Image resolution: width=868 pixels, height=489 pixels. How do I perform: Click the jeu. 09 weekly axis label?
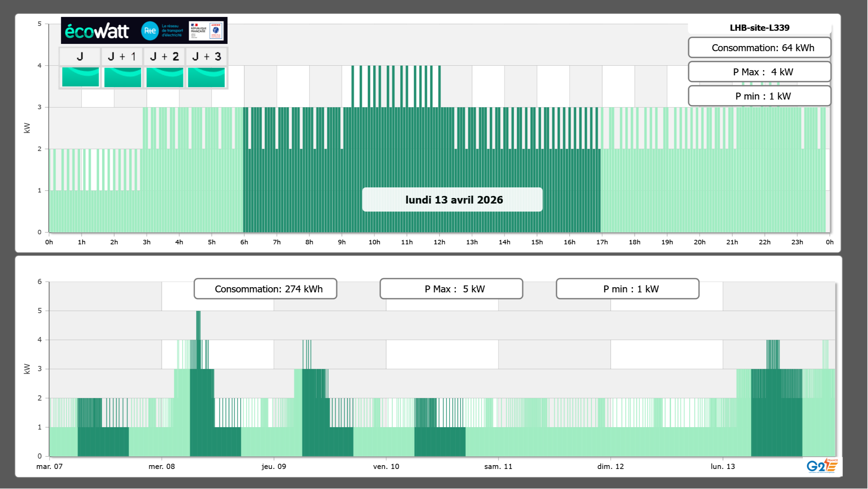click(x=274, y=467)
